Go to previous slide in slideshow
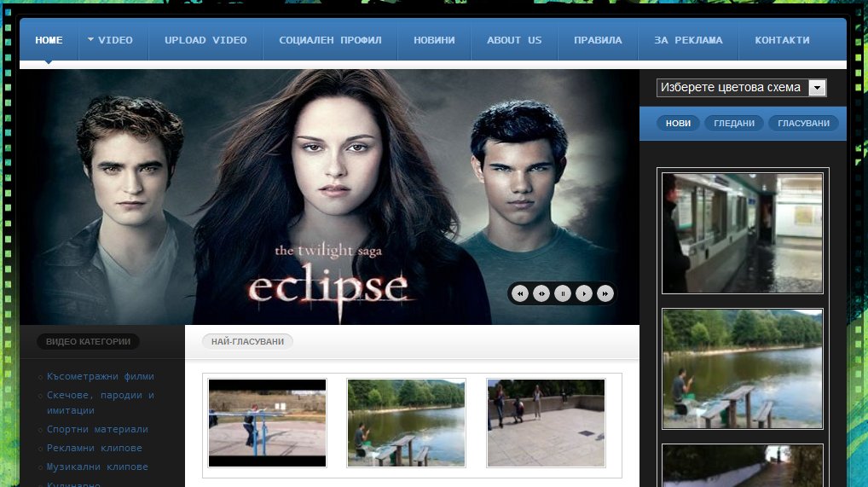 click(541, 293)
